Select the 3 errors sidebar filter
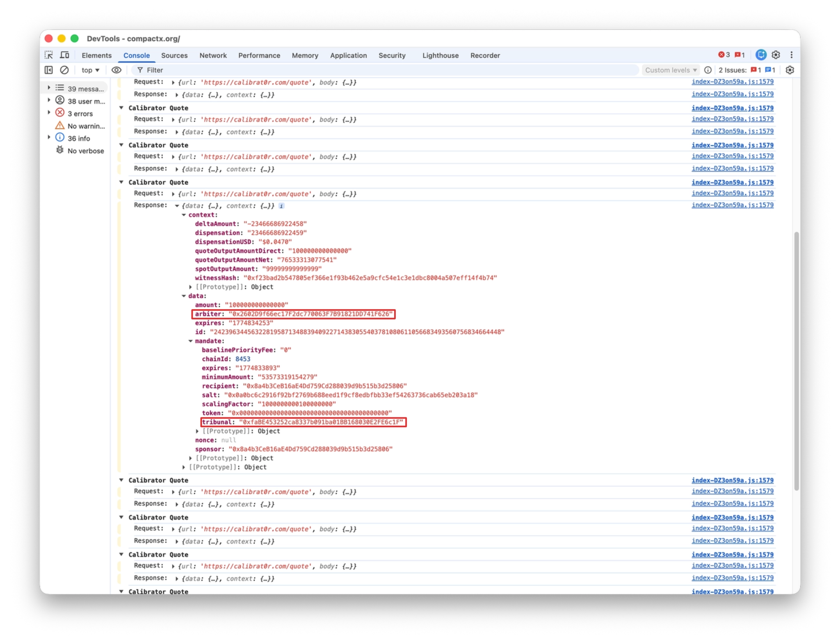The image size is (840, 644). coord(80,114)
